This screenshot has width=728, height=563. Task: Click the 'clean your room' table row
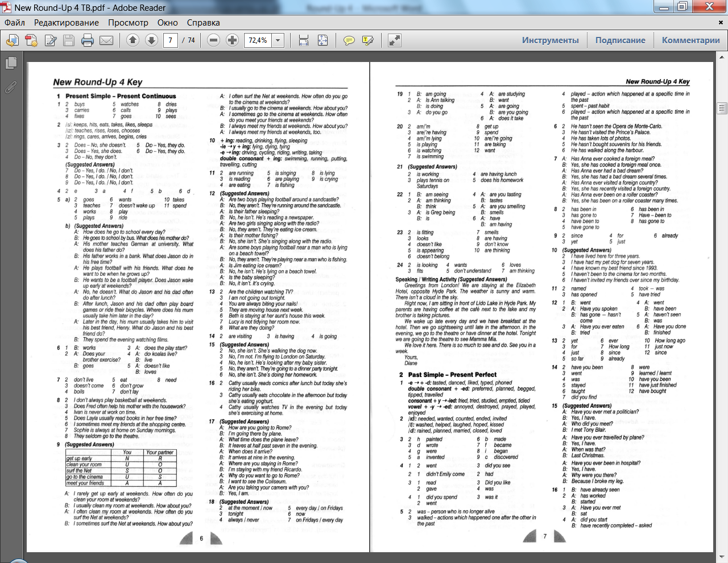coord(121,465)
